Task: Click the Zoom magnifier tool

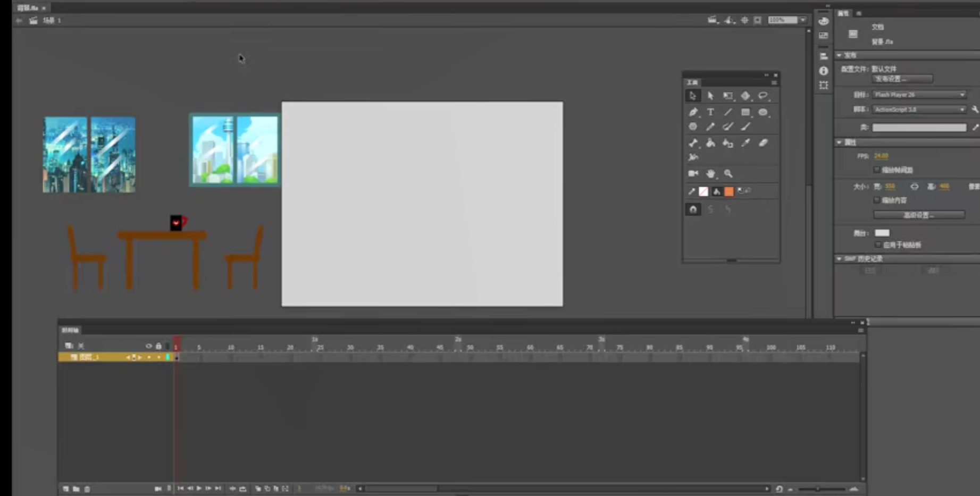Action: (728, 174)
